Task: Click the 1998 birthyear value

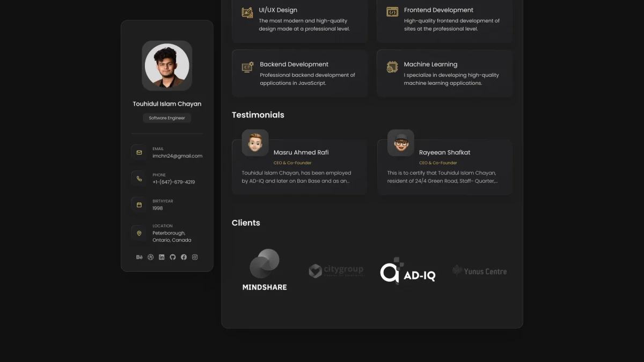Action: click(158, 208)
